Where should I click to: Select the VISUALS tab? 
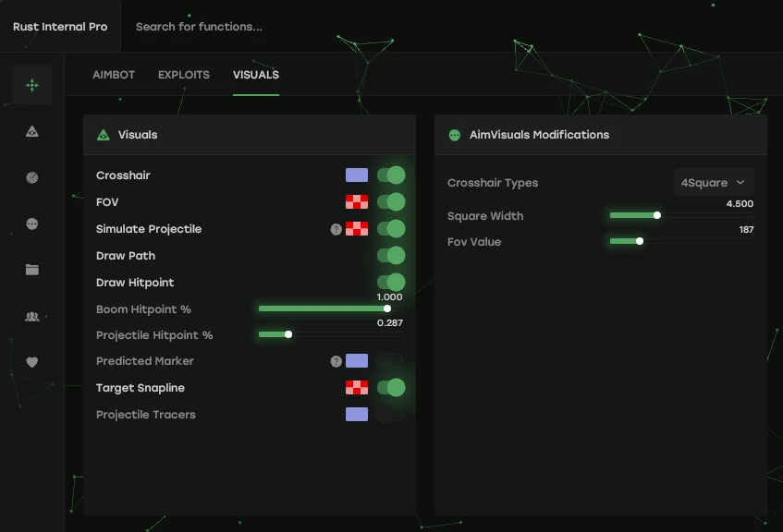pyautogui.click(x=256, y=75)
